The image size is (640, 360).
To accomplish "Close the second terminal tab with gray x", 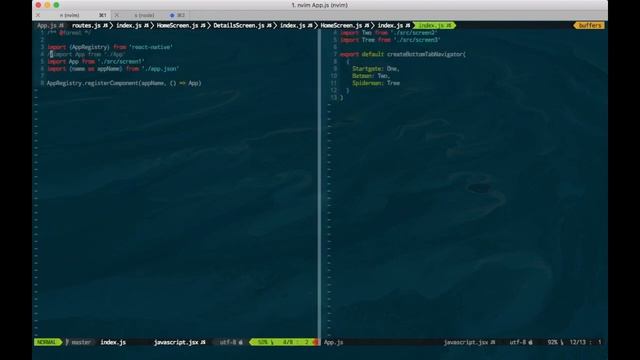I will [117, 15].
